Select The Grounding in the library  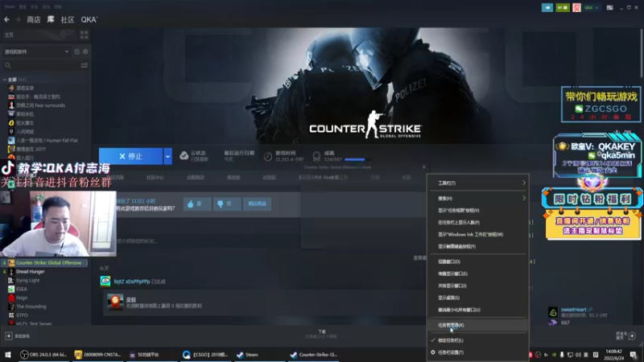31,306
